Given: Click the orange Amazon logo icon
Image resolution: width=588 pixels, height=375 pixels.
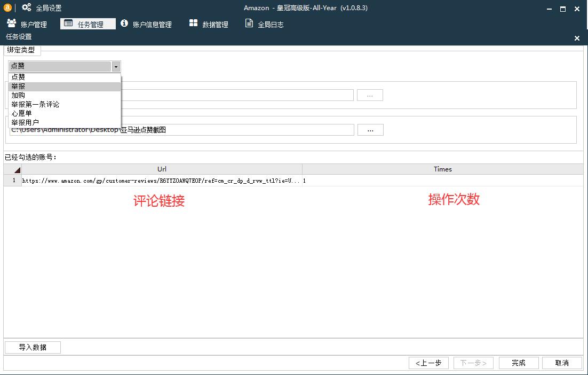Looking at the screenshot, I should click(7, 7).
